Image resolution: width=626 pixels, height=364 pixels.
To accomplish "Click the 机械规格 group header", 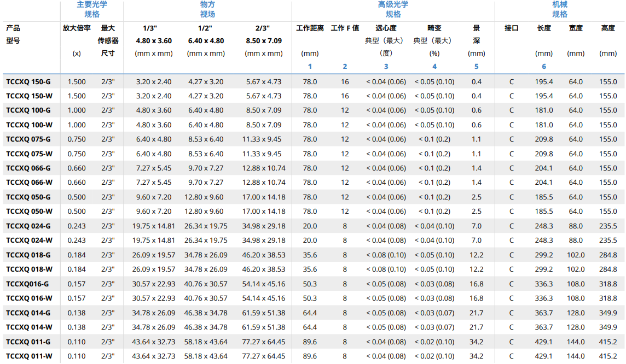I will click(x=559, y=9).
